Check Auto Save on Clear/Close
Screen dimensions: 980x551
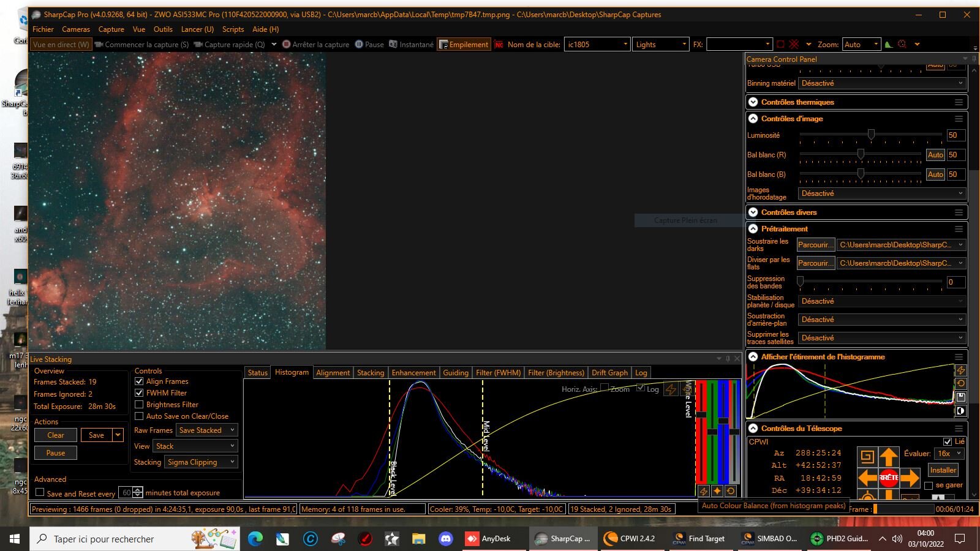coord(139,416)
